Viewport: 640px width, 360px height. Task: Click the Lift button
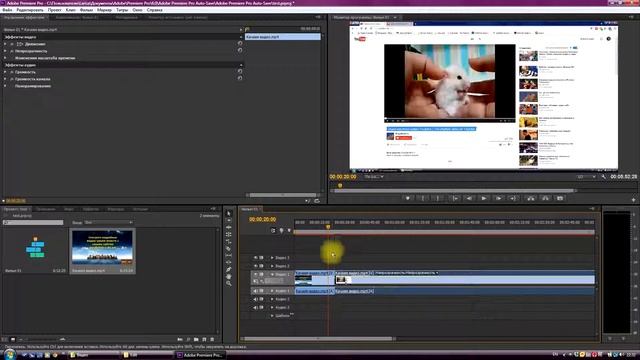pyautogui.click(x=530, y=198)
